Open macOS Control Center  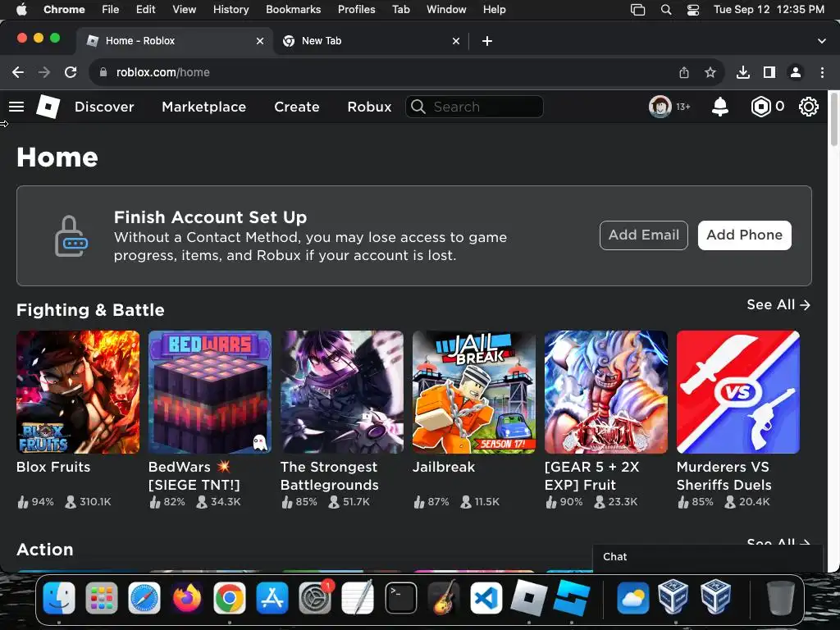pos(692,10)
